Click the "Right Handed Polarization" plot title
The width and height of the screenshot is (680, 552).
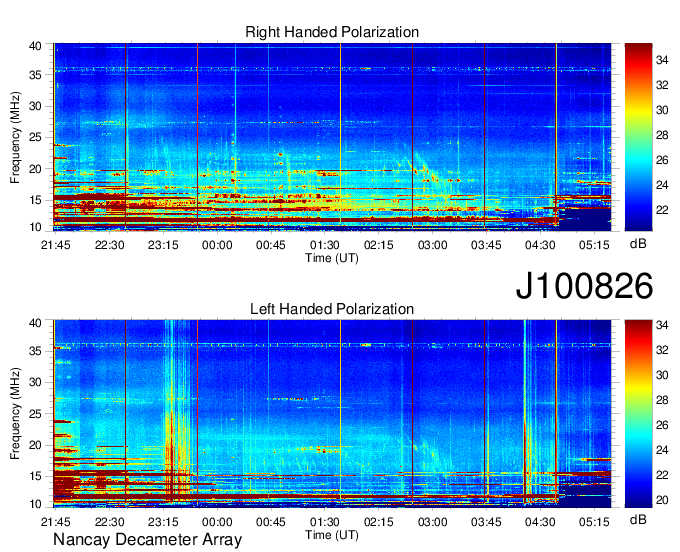tap(332, 32)
